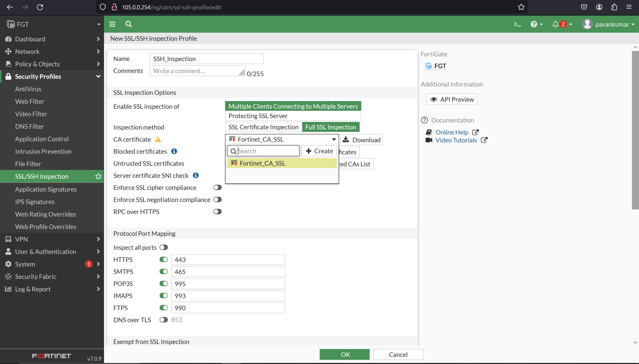The width and height of the screenshot is (639, 364).
Task: Open the notification bell alerts
Action: pyautogui.click(x=556, y=24)
